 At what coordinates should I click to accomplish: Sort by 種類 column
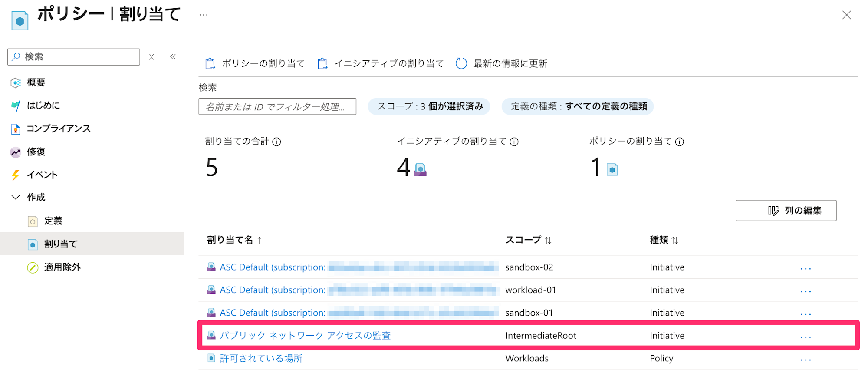[664, 240]
